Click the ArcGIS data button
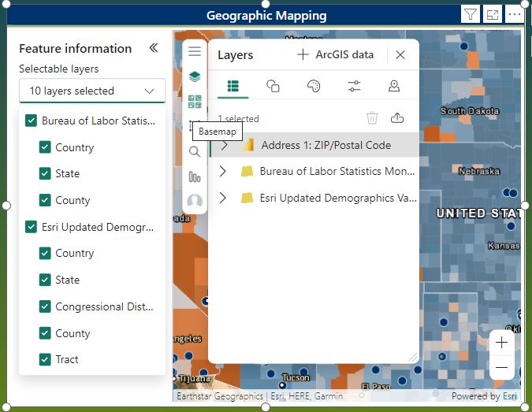Image resolution: width=532 pixels, height=412 pixels. coord(335,54)
